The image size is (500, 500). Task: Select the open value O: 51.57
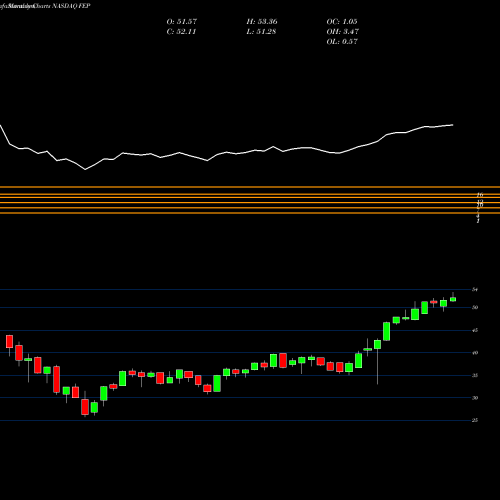pyautogui.click(x=182, y=22)
